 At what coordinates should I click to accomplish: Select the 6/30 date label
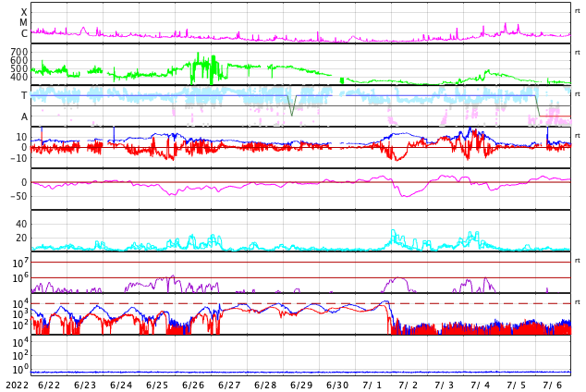(337, 386)
